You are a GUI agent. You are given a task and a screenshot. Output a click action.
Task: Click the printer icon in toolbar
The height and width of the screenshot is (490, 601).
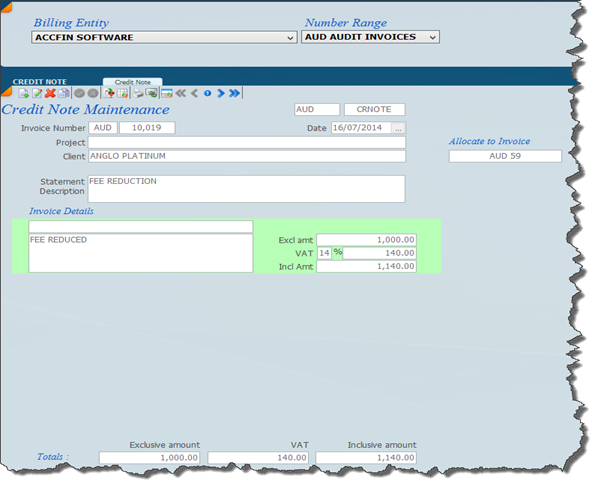tap(138, 93)
